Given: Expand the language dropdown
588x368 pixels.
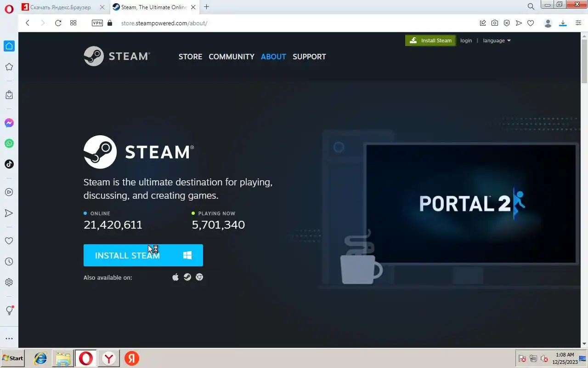Looking at the screenshot, I should [497, 40].
